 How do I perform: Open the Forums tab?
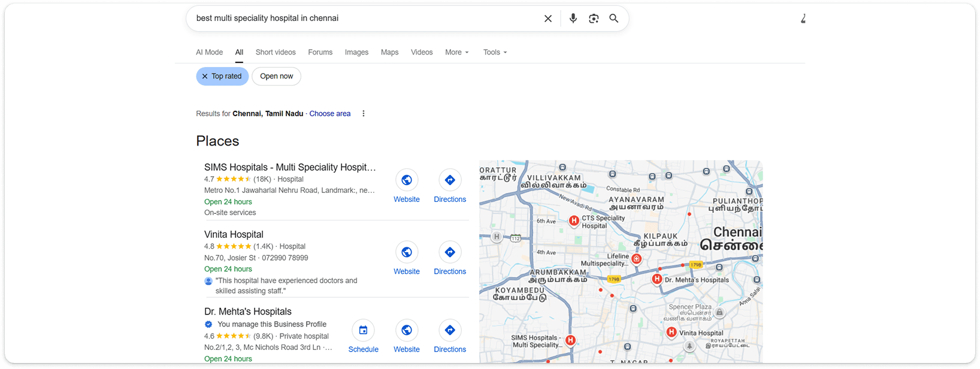pyautogui.click(x=320, y=52)
